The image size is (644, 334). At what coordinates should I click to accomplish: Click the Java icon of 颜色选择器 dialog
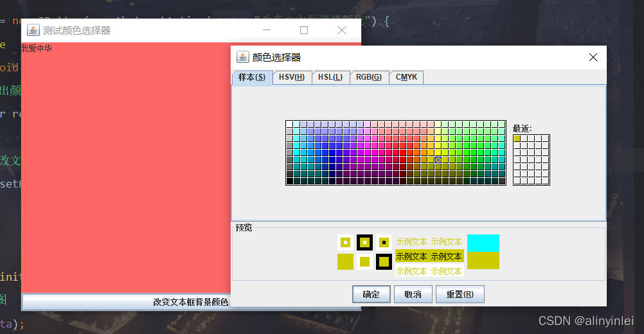(x=243, y=57)
